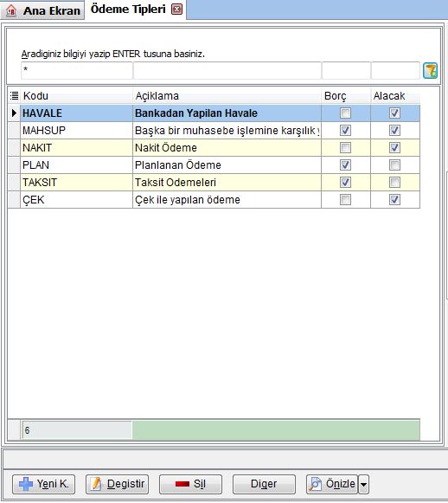Click the blue plus icon on Yeni K.
The width and height of the screenshot is (448, 503).
point(26,484)
